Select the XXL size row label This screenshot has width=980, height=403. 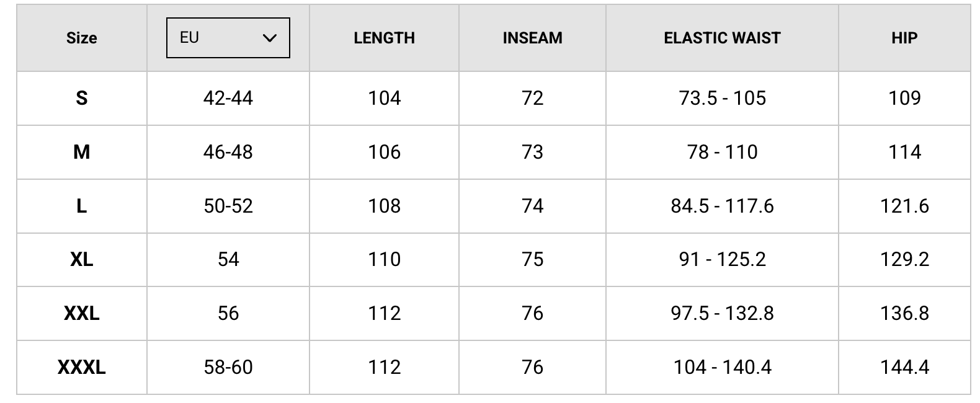point(82,313)
